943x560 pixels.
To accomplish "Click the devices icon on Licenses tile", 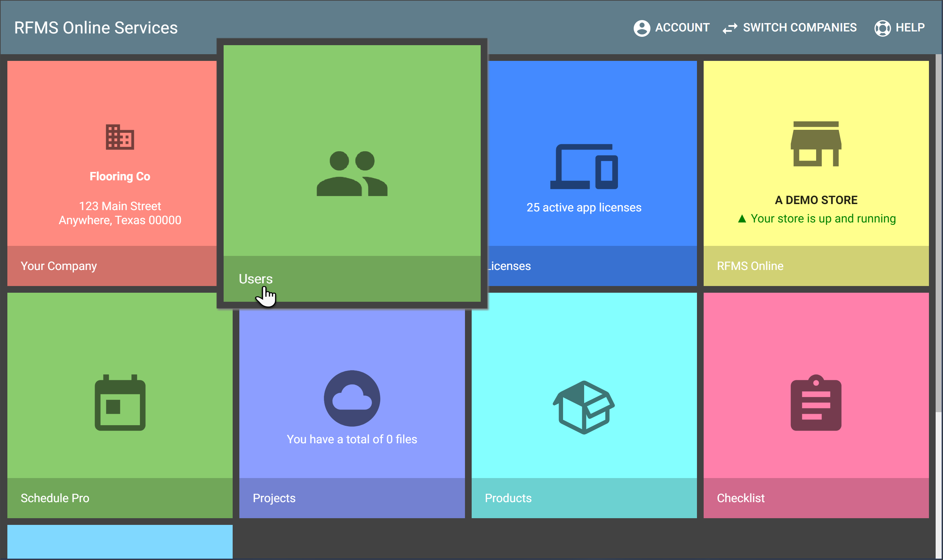I will click(x=583, y=166).
